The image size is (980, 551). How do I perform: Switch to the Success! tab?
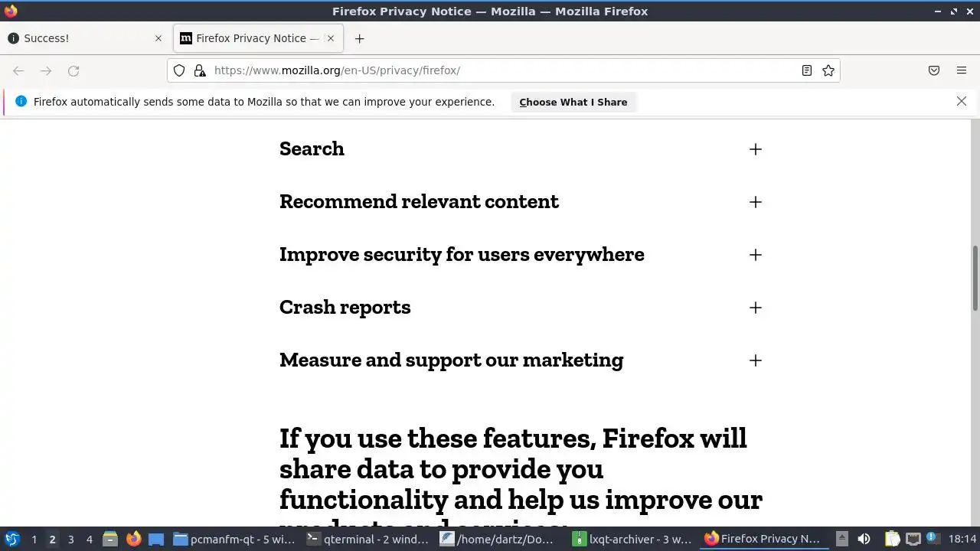click(84, 38)
